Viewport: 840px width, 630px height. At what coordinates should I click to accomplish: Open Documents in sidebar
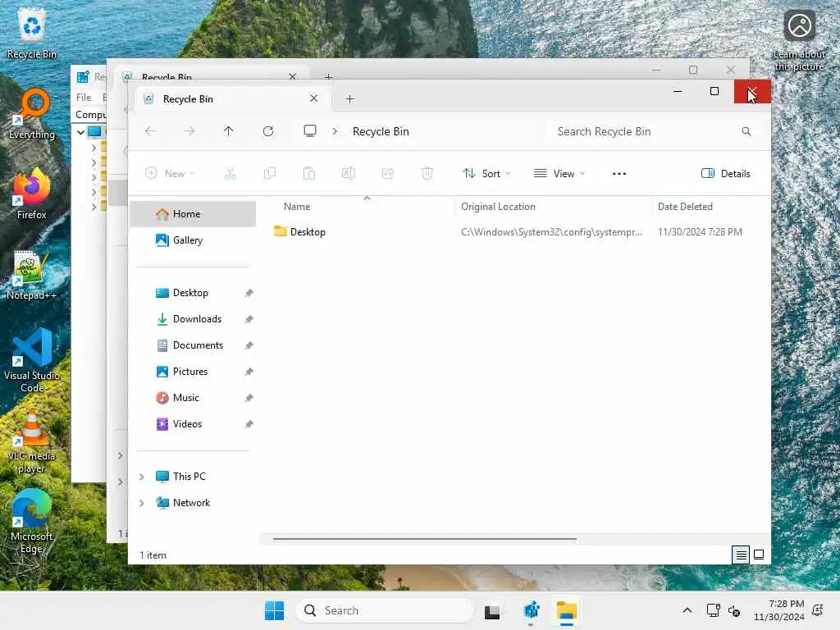pyautogui.click(x=198, y=345)
